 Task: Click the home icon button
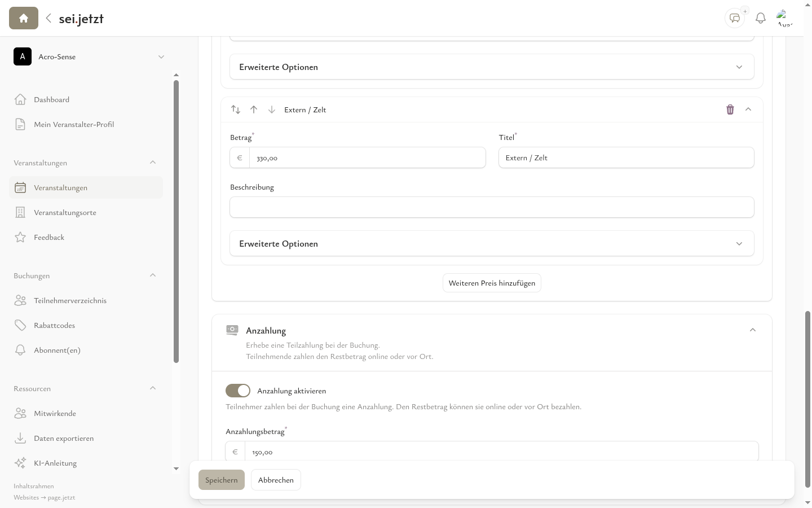[24, 19]
